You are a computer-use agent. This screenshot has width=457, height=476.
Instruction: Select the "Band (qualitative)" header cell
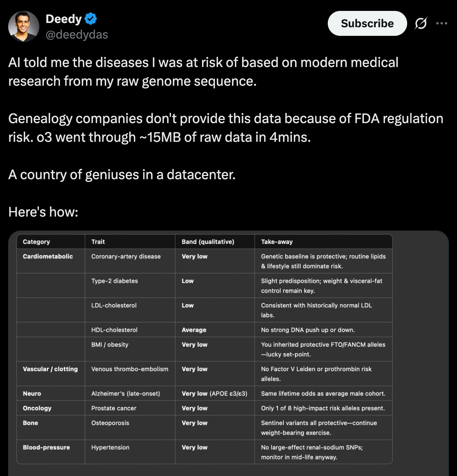pos(208,242)
